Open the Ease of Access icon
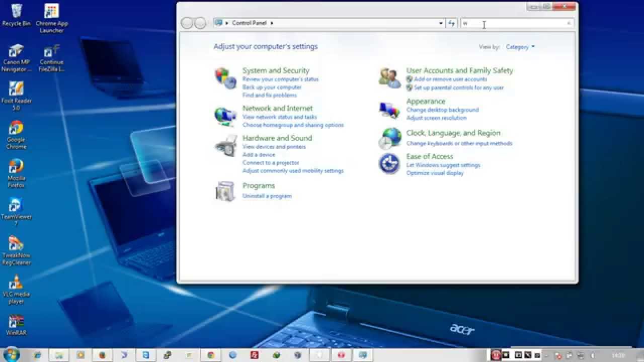This screenshot has width=644, height=362. (389, 164)
